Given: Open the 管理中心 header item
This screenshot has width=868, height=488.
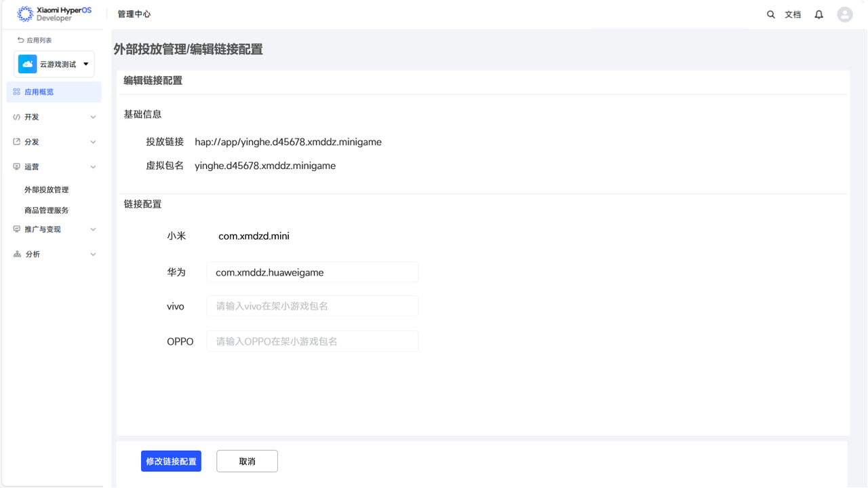Looking at the screenshot, I should [134, 14].
